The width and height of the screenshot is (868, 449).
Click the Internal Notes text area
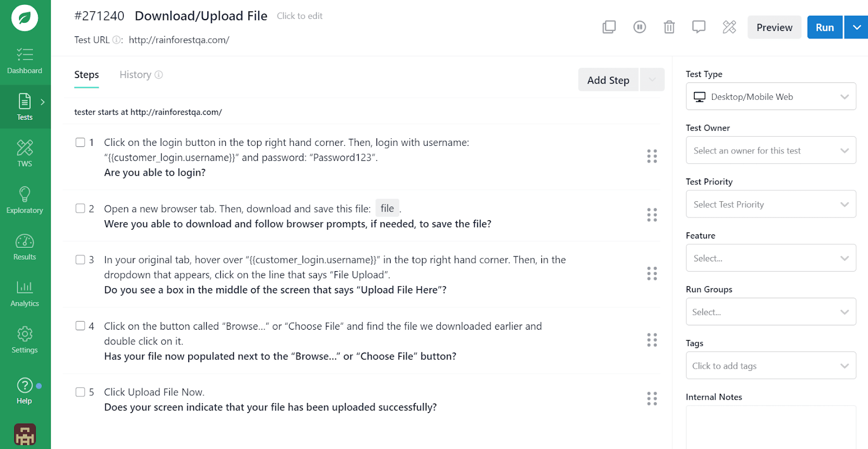coord(770,427)
